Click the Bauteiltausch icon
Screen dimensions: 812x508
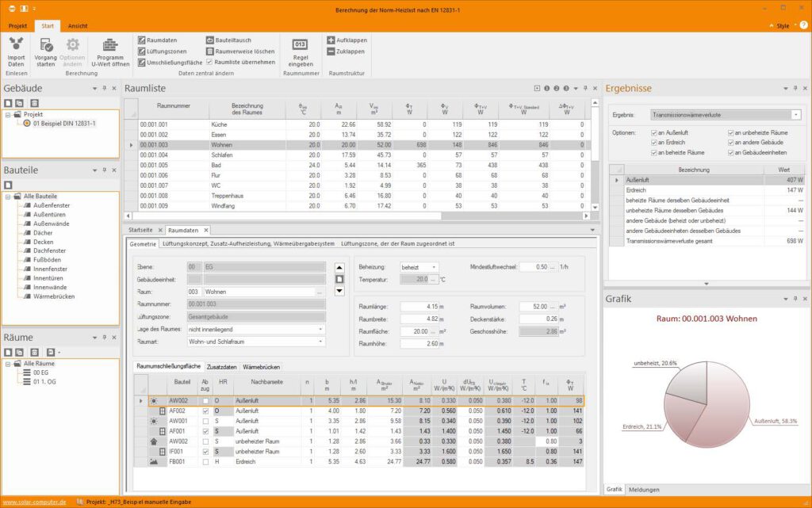pos(209,40)
